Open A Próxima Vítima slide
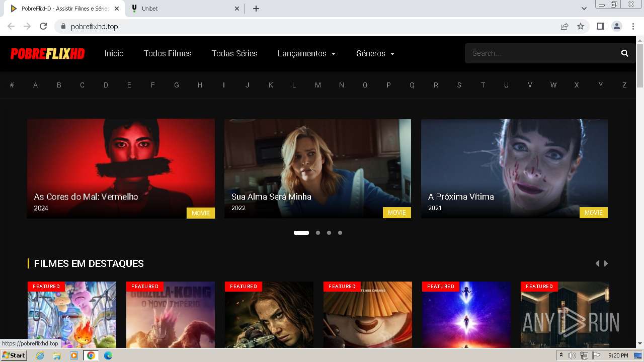The width and height of the screenshot is (644, 362). tap(514, 168)
